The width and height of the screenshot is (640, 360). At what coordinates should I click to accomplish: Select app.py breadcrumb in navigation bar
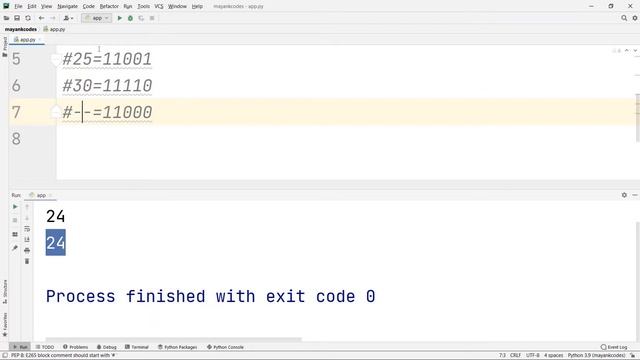(54, 29)
